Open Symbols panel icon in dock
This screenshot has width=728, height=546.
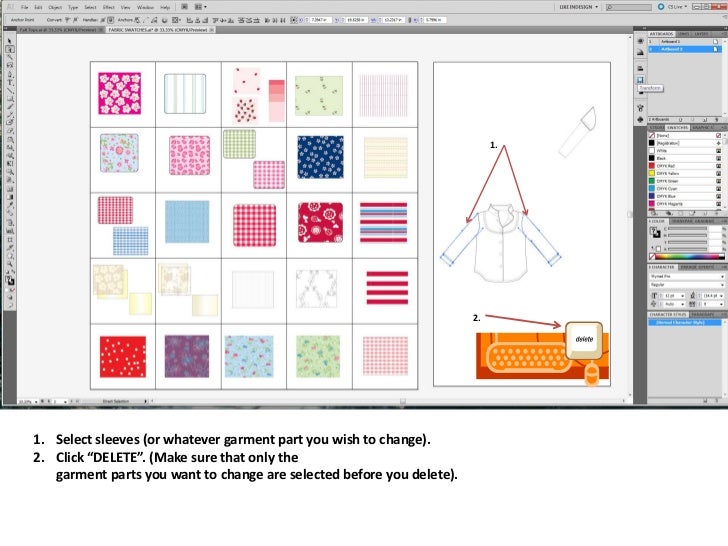click(x=641, y=120)
